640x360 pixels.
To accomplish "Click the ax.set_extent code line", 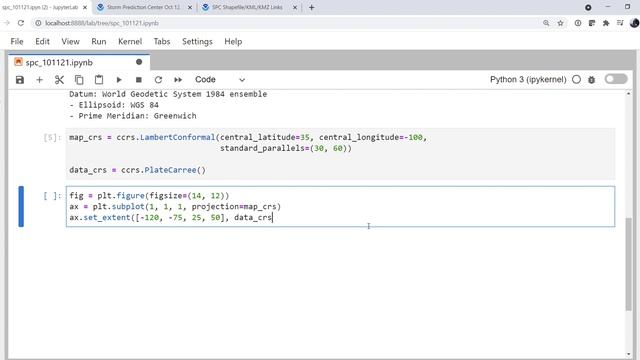I will (171, 218).
